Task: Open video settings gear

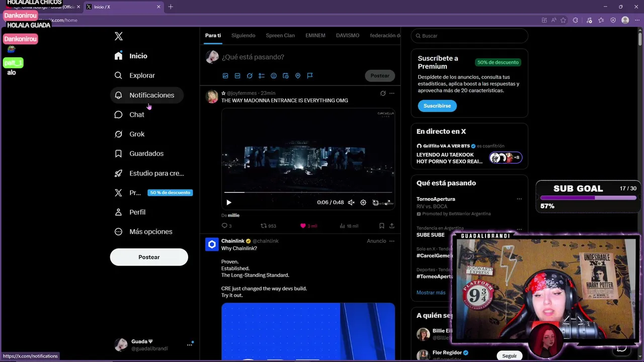Action: [363, 203]
